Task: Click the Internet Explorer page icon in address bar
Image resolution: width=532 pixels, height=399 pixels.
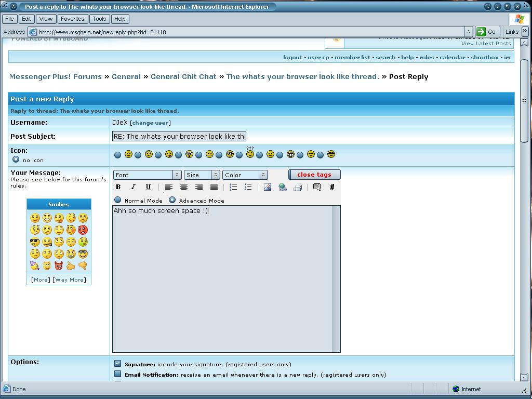Action: 33,32
